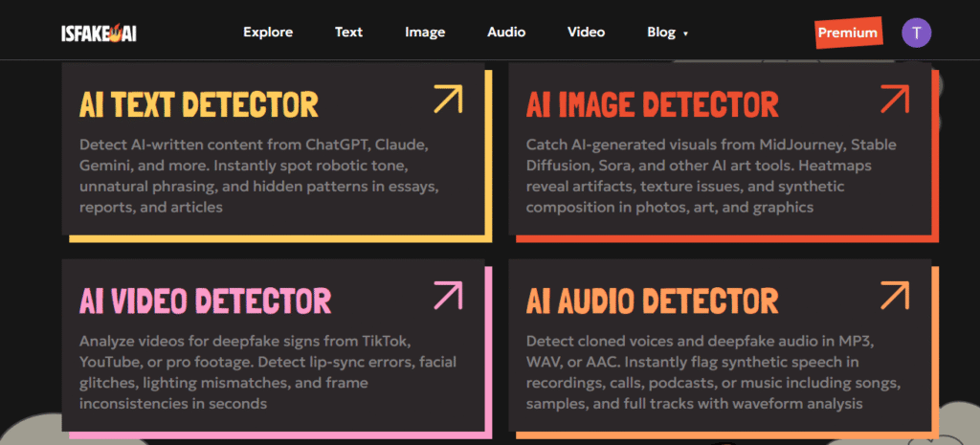Select Text in the top navigation

point(348,33)
